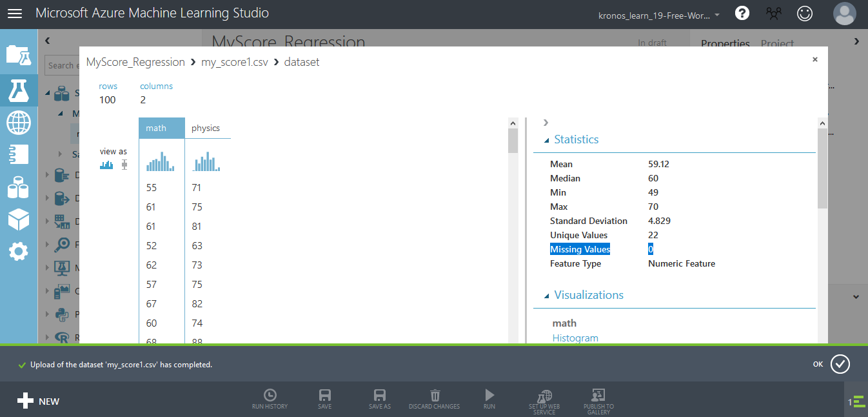This screenshot has width=868, height=417.
Task: Switch view to histogram mode
Action: pyautogui.click(x=106, y=165)
